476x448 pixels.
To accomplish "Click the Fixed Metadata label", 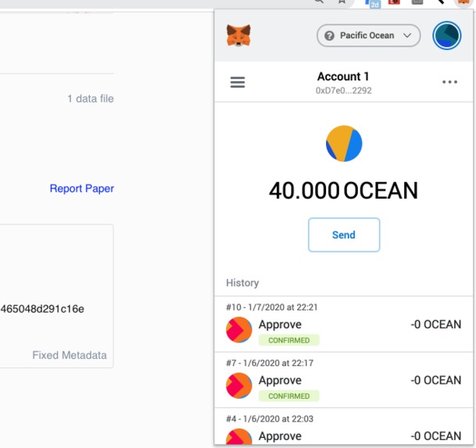I will point(70,355).
